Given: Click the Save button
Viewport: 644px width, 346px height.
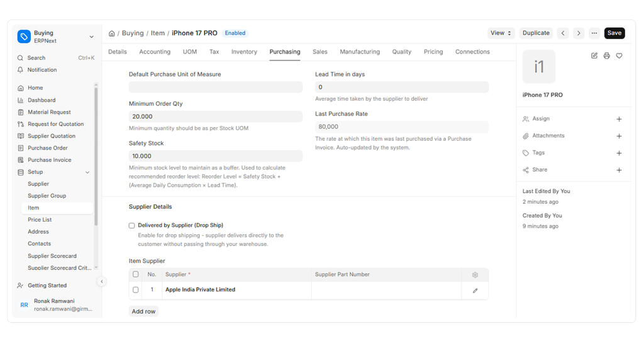Looking at the screenshot, I should (614, 33).
